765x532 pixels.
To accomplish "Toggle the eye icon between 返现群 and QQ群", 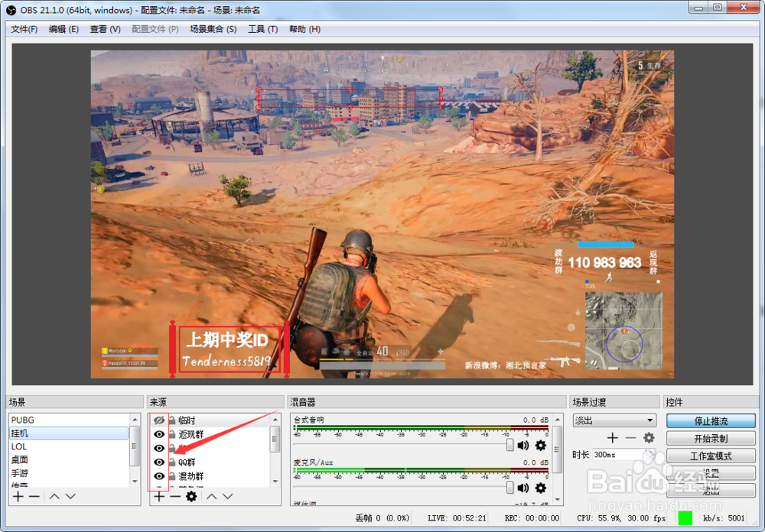I will click(159, 448).
